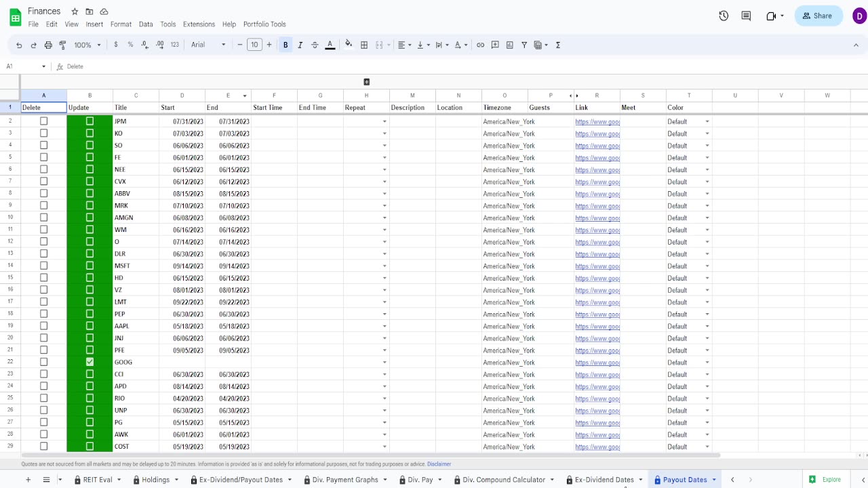Check Update checkbox for ABBV row
The width and height of the screenshot is (868, 488).
(90, 193)
